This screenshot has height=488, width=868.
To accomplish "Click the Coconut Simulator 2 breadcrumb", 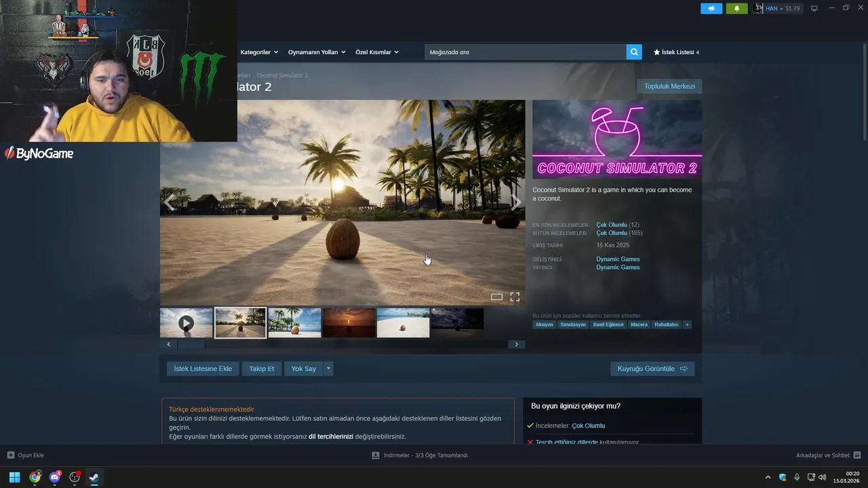I will [x=282, y=75].
